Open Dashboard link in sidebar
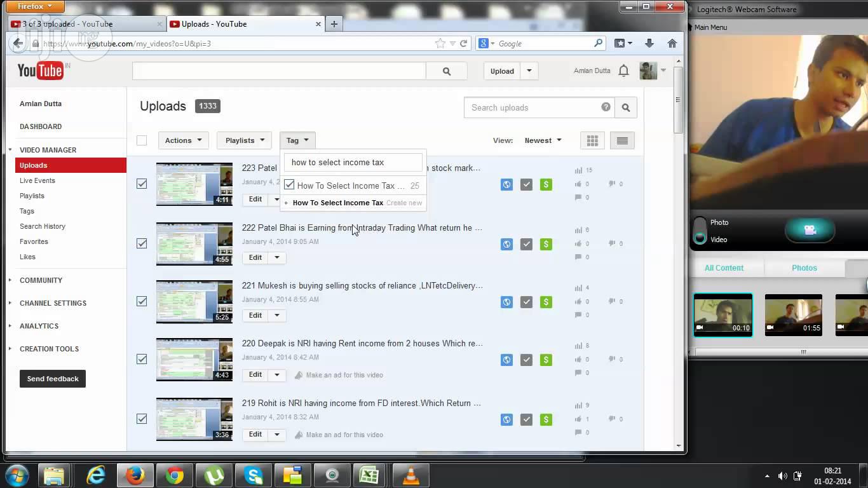868x488 pixels. (x=41, y=126)
